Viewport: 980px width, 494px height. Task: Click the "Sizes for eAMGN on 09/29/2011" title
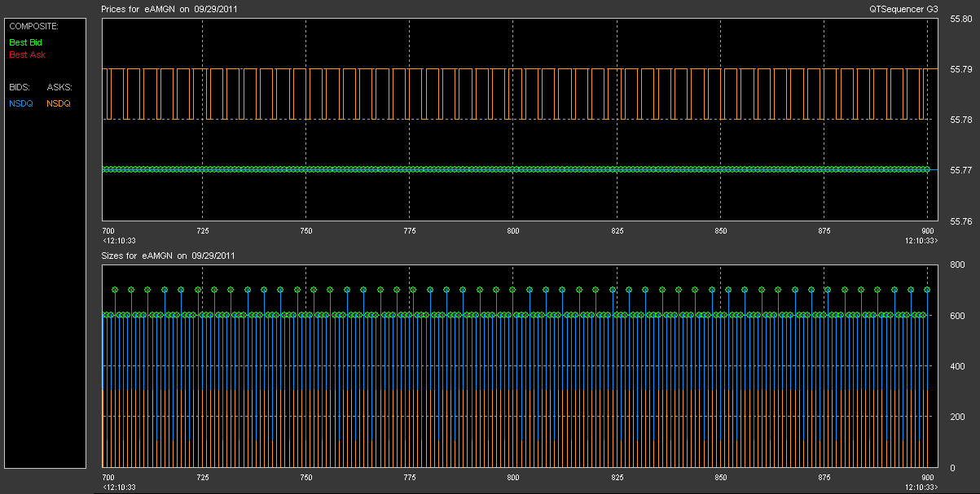click(169, 256)
